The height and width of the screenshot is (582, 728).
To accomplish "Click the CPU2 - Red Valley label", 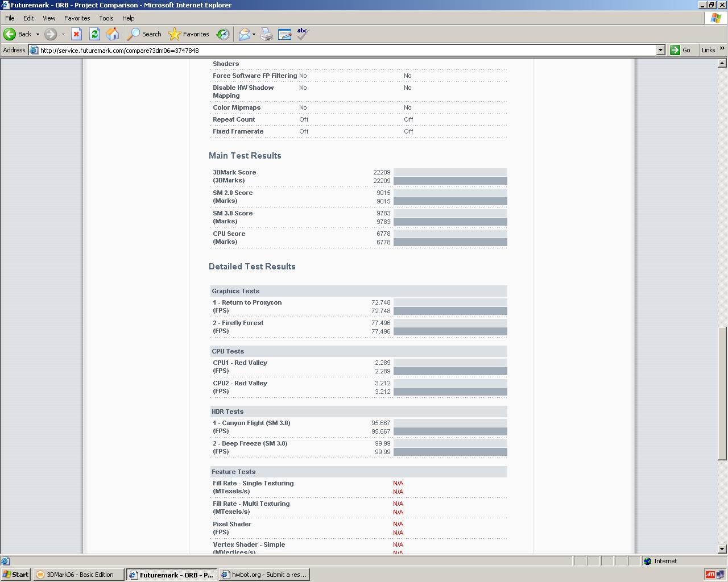I will click(x=240, y=383).
